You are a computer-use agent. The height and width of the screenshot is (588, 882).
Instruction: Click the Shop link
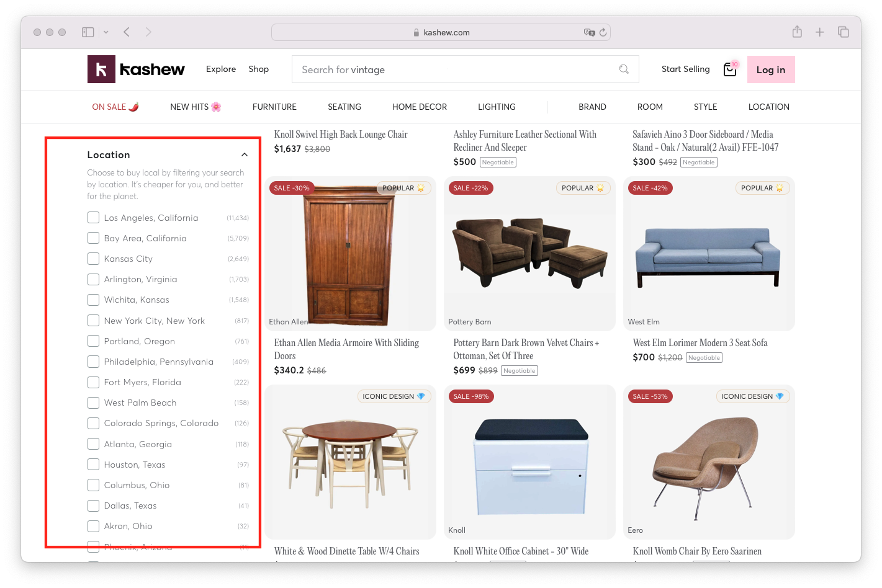coord(258,69)
